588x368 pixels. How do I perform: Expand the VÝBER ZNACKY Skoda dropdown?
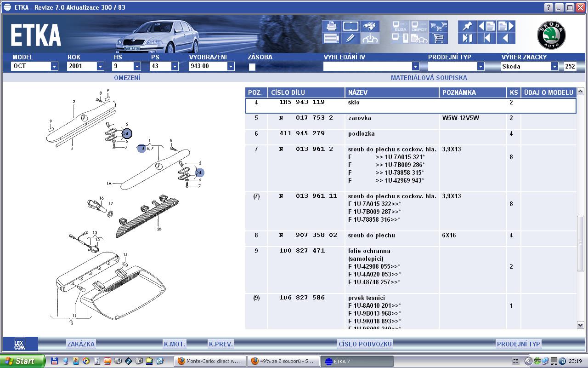(x=554, y=67)
